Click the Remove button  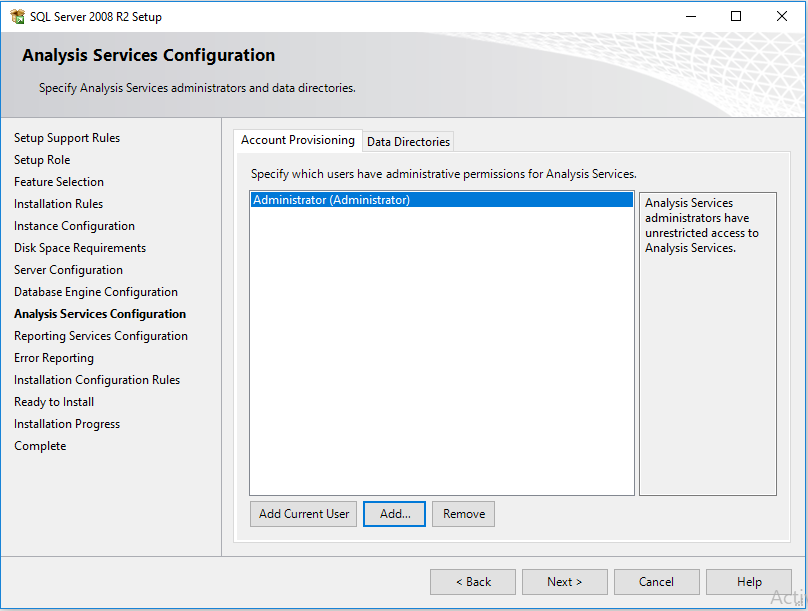tap(464, 514)
